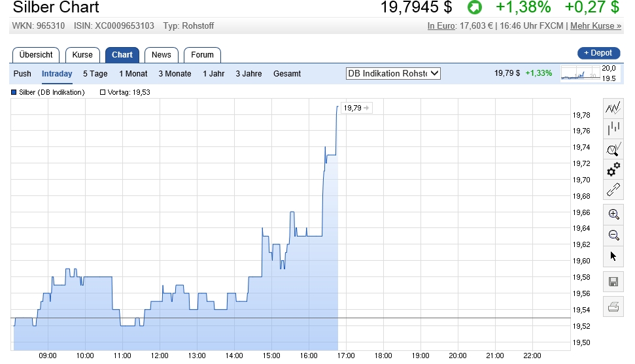Viewport: 635px width, 364px height.
Task: Toggle Silber (DB Indikation) legend series
Action: 48,92
